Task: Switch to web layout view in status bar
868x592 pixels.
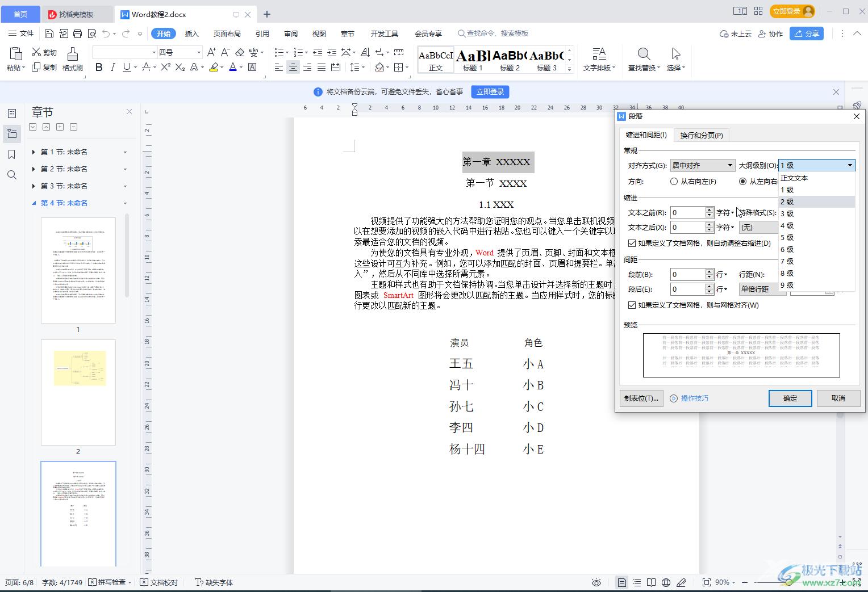Action: pyautogui.click(x=666, y=582)
